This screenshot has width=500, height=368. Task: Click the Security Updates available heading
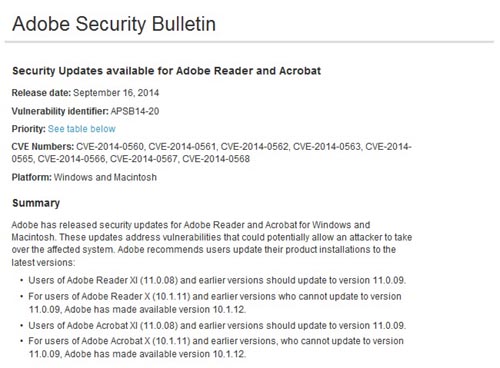(x=166, y=71)
